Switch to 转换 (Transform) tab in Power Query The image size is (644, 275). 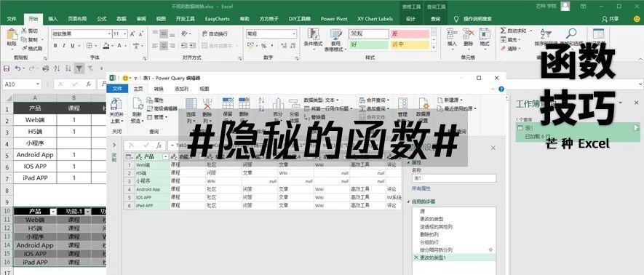point(159,89)
